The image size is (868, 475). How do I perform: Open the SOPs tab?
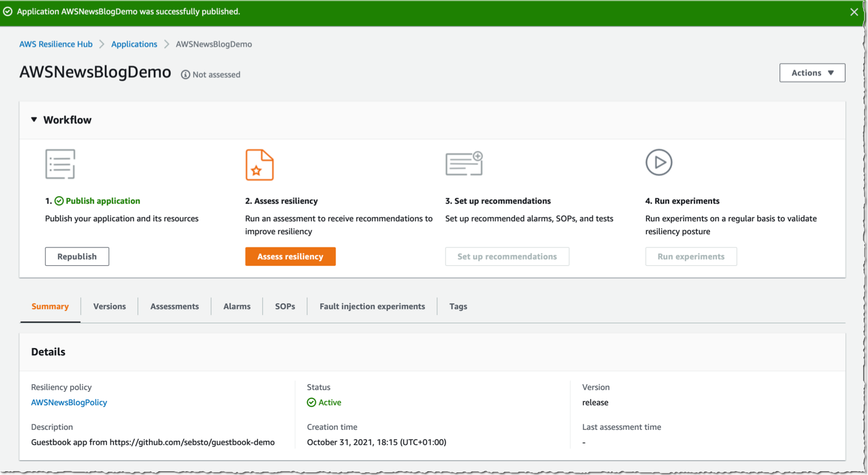pos(285,307)
